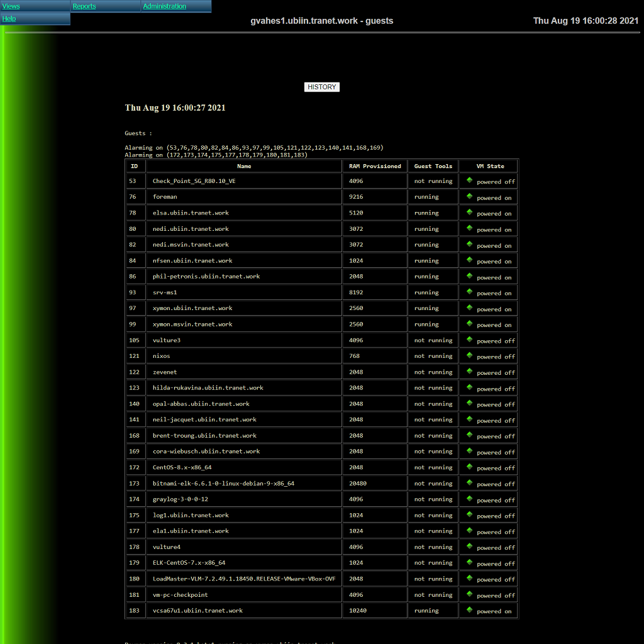Click the RAM Provisioned column header

point(375,166)
